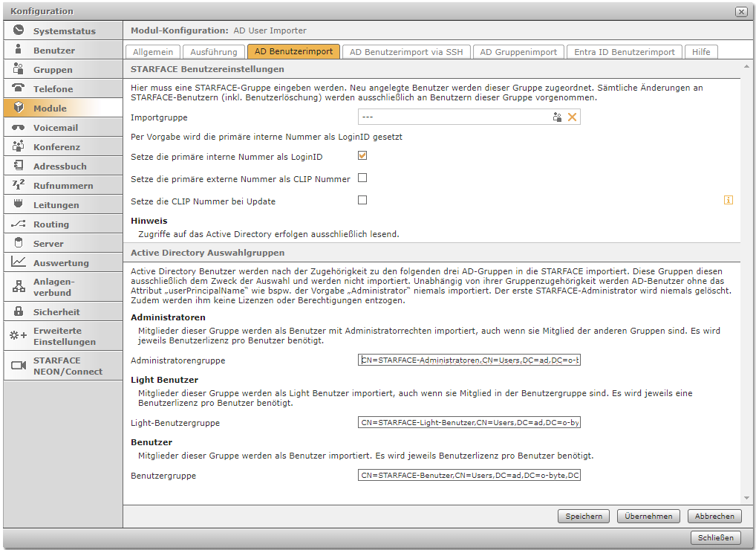Open the AD Benutzerimport via SSH tab
The image size is (756, 550).
406,51
